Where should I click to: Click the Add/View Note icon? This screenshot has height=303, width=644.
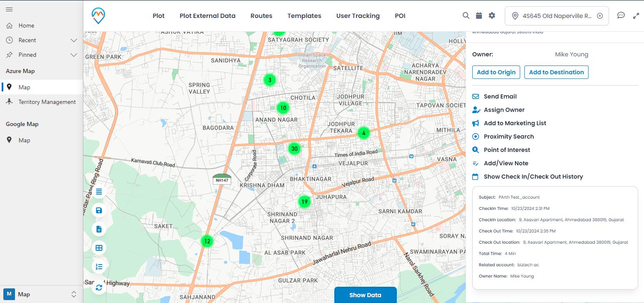tap(476, 163)
